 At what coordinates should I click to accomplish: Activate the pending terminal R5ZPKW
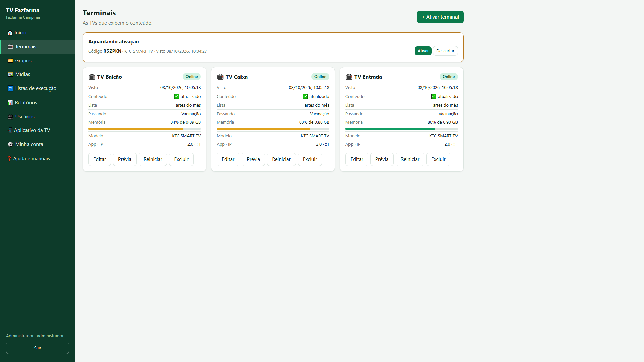pos(423,51)
